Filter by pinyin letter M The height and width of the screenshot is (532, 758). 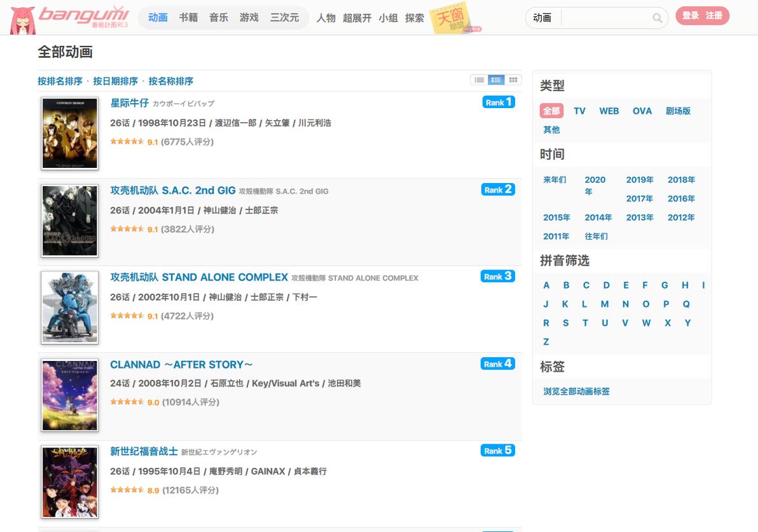point(604,304)
